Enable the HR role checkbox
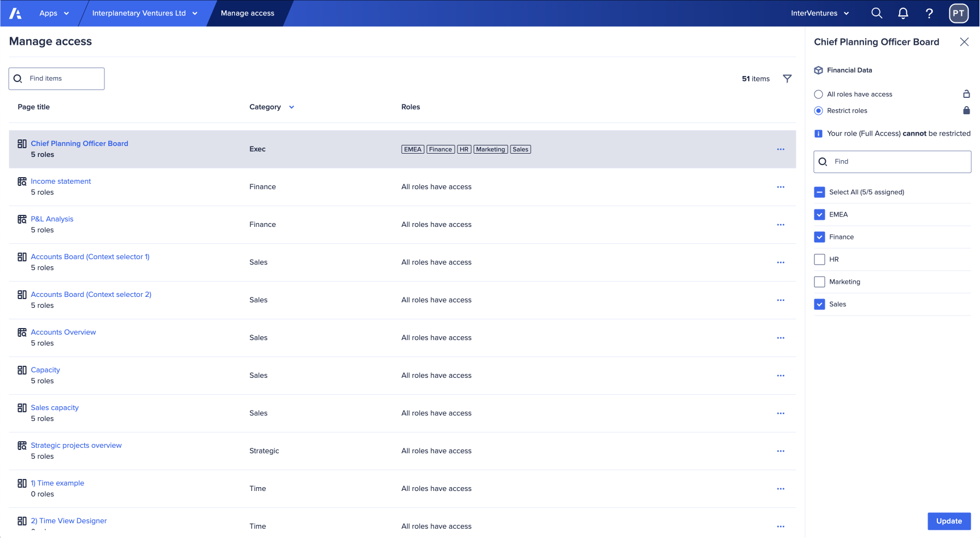This screenshot has width=980, height=538. point(819,259)
